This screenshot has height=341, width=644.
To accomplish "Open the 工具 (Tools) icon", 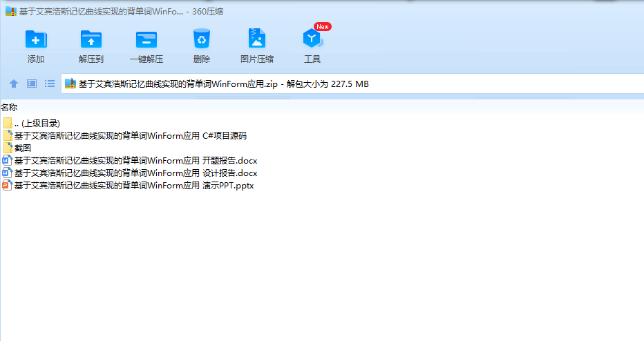I will (312, 39).
